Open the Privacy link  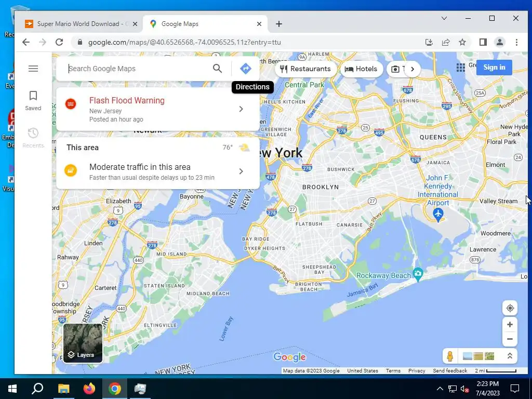417,371
